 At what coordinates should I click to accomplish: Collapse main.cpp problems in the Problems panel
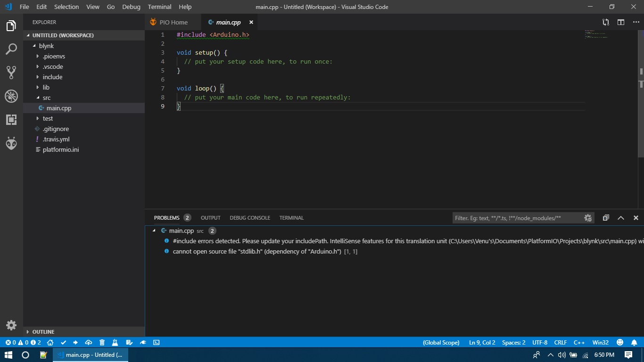[x=154, y=230]
